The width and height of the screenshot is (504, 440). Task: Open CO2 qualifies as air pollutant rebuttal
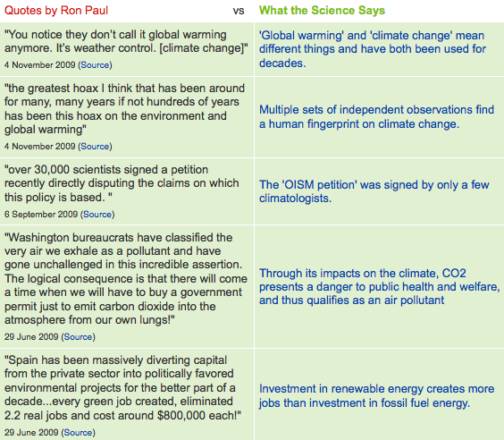380,286
